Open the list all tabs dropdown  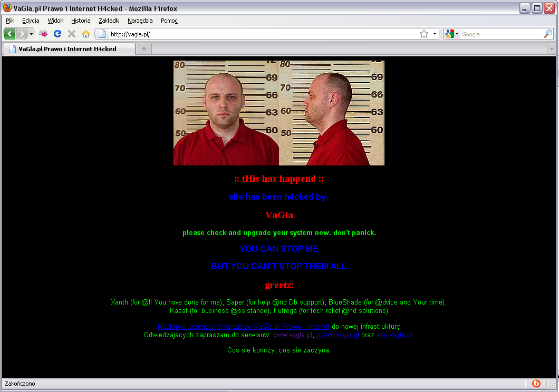click(551, 49)
